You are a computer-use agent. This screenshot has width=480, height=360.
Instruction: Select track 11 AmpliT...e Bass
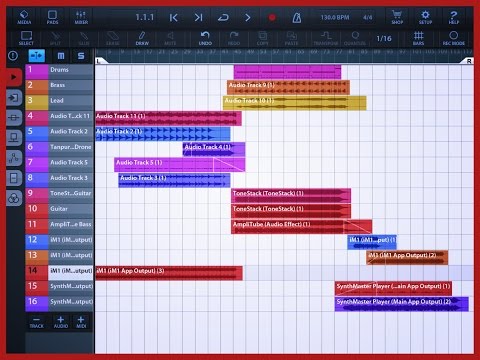[x=59, y=226]
